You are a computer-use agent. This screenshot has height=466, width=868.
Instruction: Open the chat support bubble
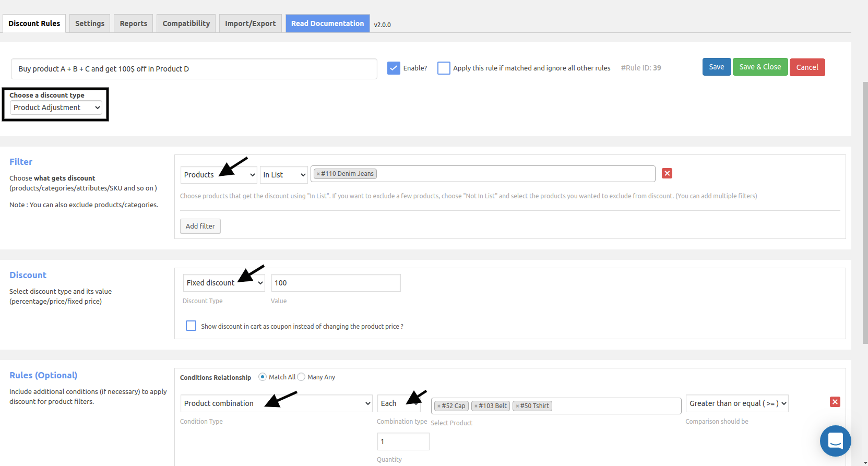point(835,441)
